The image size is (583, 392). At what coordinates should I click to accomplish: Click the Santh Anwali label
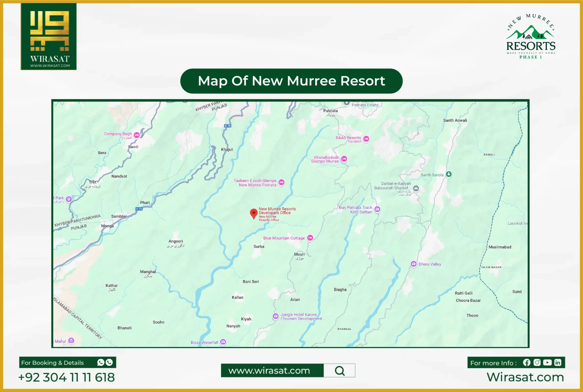(x=455, y=120)
